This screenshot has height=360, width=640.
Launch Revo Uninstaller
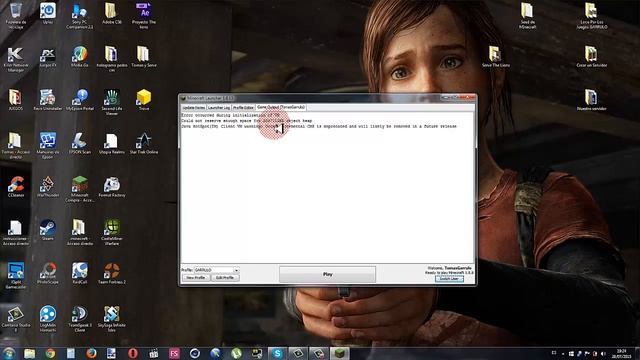tap(48, 100)
